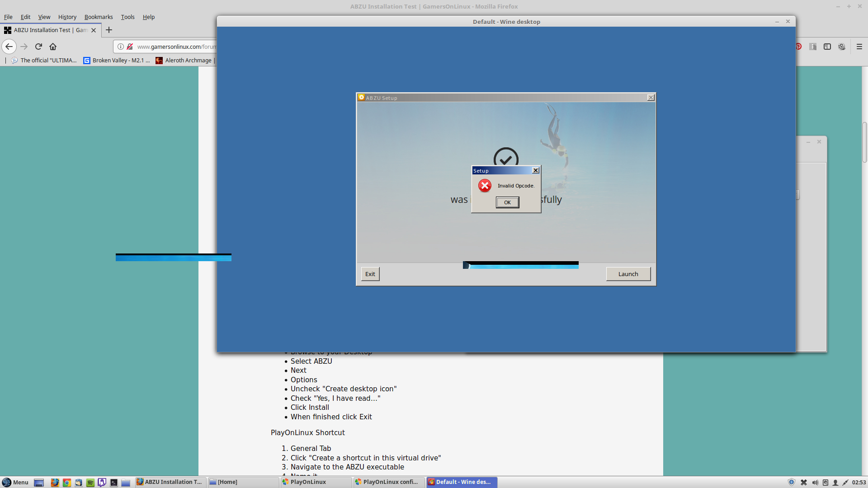The height and width of the screenshot is (488, 868).
Task: Click the download arrows extension icon
Action: (813, 47)
